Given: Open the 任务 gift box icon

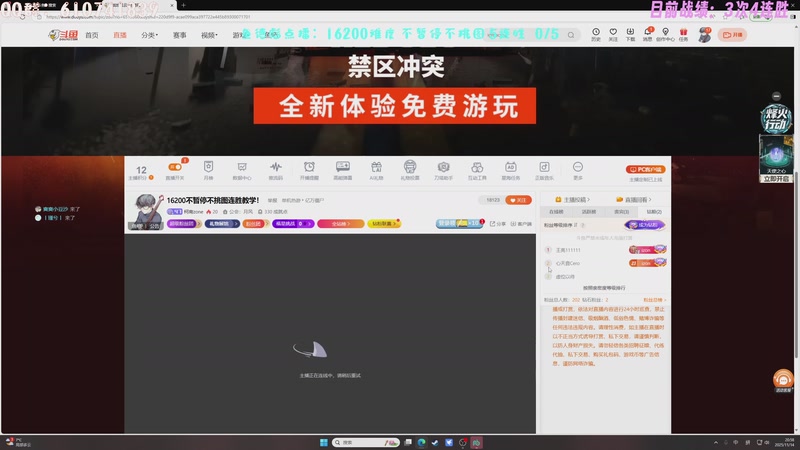Looking at the screenshot, I should [x=684, y=34].
